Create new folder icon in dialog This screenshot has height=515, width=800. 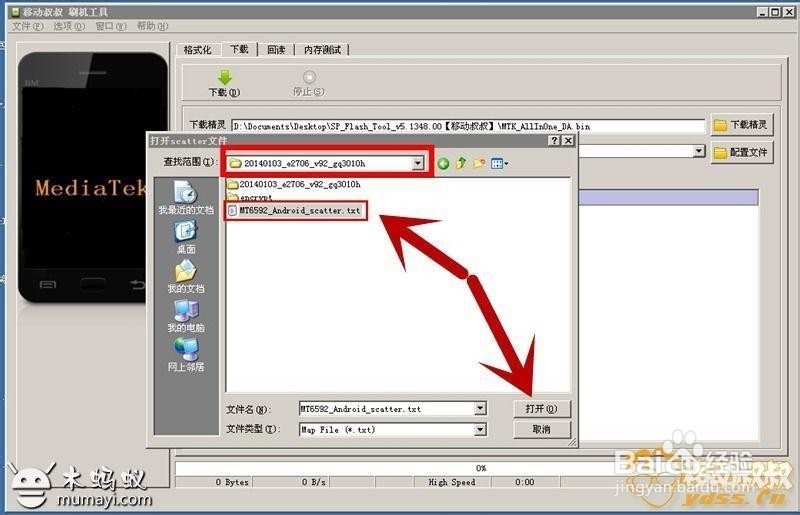479,163
